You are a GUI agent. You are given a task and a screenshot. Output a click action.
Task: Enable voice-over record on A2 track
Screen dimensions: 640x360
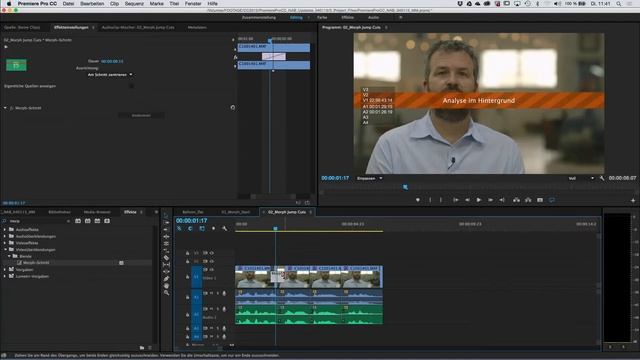click(x=224, y=309)
